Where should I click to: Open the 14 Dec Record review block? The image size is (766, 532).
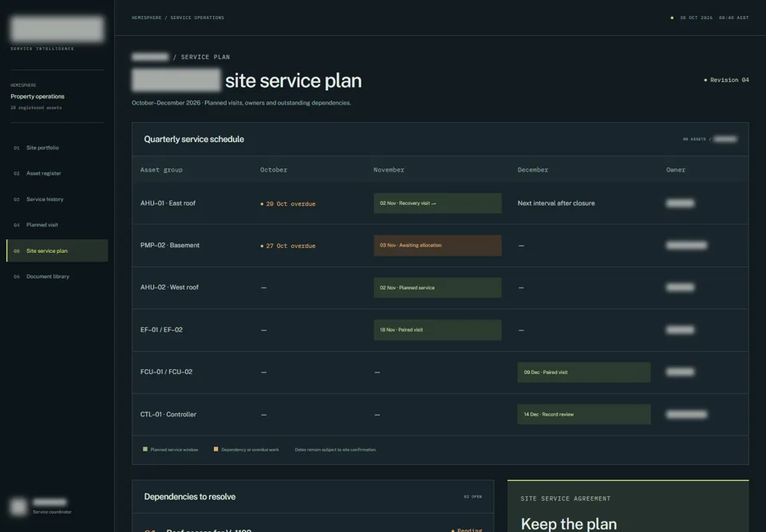click(x=584, y=414)
